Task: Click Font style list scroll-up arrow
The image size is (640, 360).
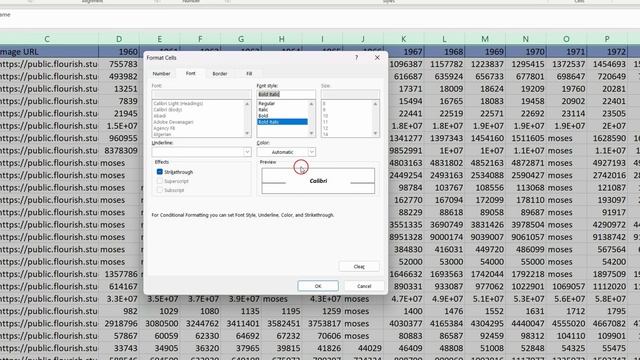Action: click(x=311, y=104)
